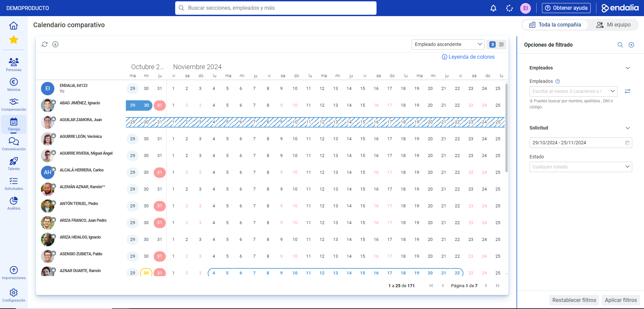Click the Octubre 2... month header
The image size is (644, 309).
point(147,67)
